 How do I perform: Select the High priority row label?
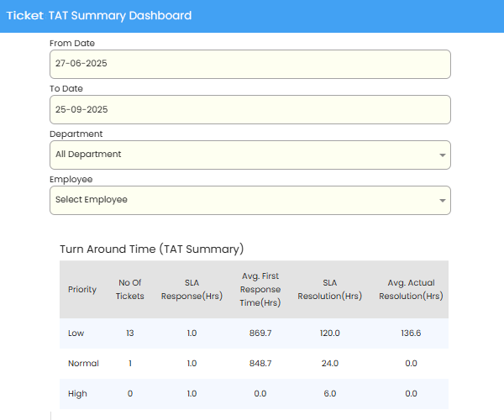pos(77,394)
